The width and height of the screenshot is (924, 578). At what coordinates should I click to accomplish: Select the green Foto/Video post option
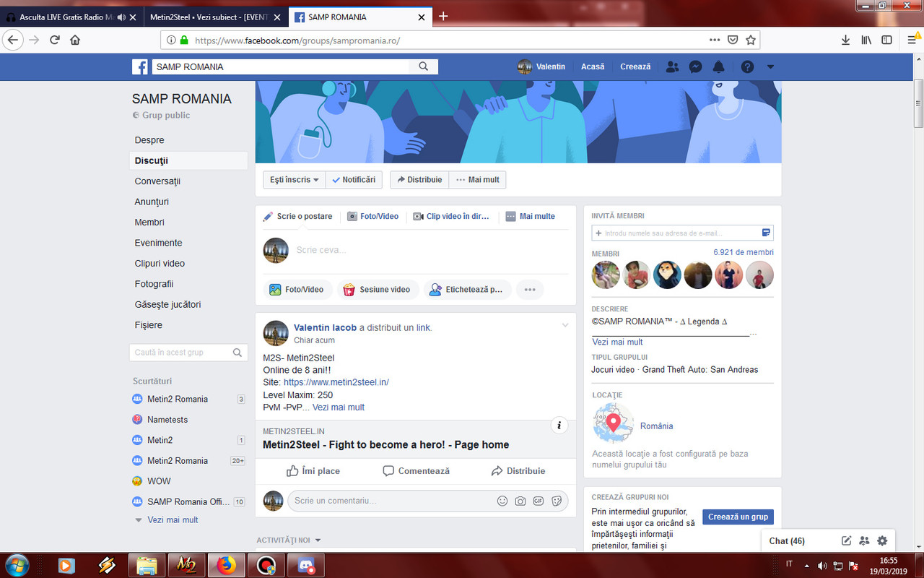click(x=297, y=289)
